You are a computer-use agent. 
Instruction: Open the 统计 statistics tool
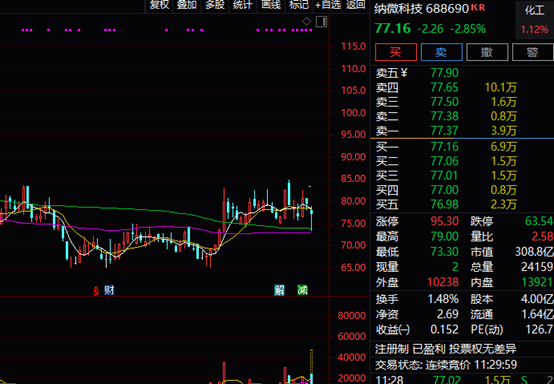(243, 5)
